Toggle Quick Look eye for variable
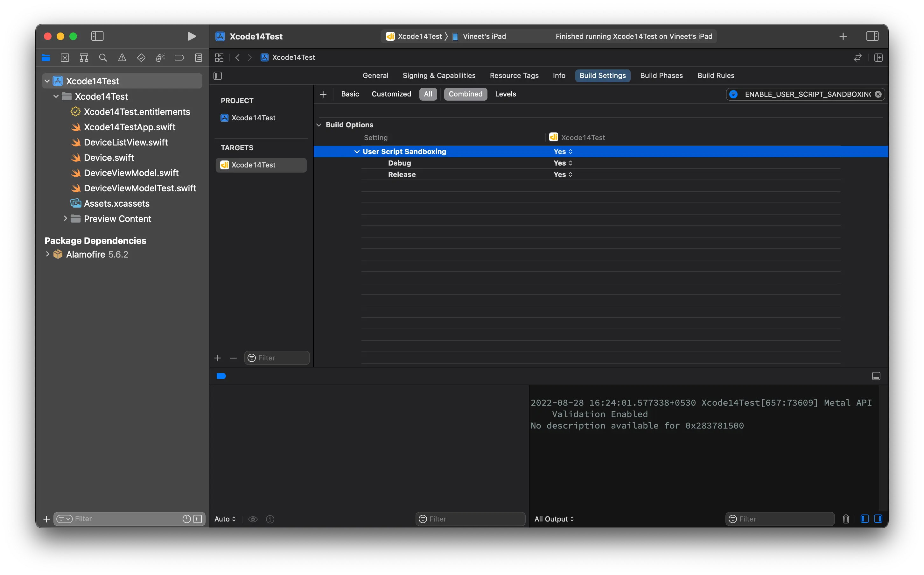 coord(253,519)
